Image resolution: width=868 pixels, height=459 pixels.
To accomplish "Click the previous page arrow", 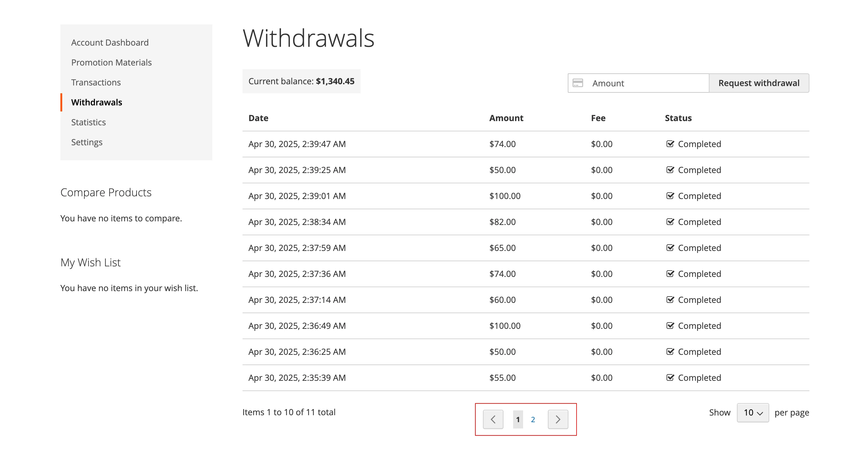I will (493, 419).
